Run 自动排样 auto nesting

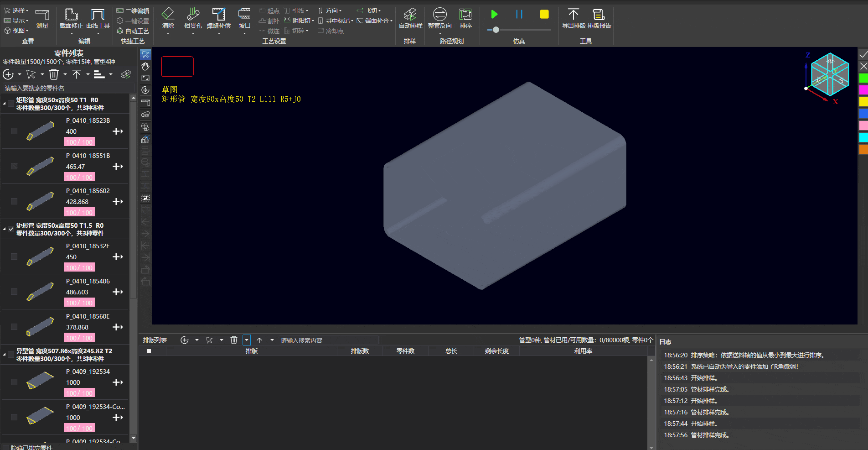tap(410, 19)
